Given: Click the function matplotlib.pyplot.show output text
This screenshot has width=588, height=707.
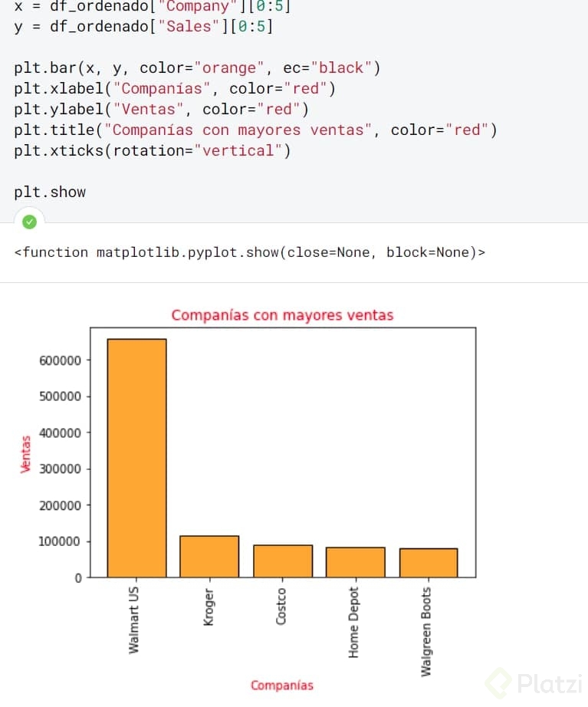Looking at the screenshot, I should 250,252.
